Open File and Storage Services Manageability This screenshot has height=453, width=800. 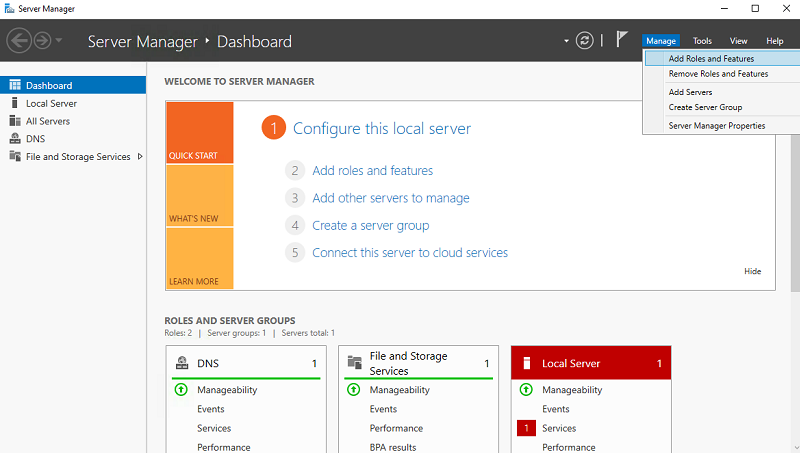(399, 390)
